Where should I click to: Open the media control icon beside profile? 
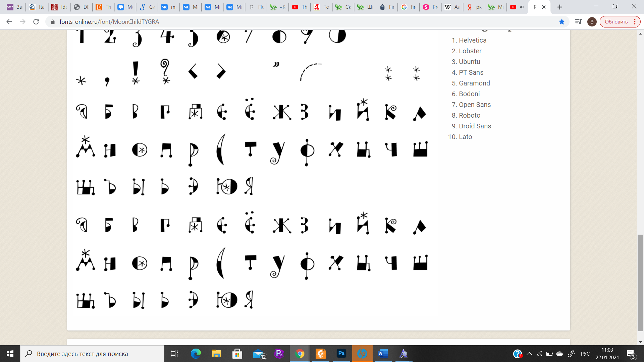point(578,22)
